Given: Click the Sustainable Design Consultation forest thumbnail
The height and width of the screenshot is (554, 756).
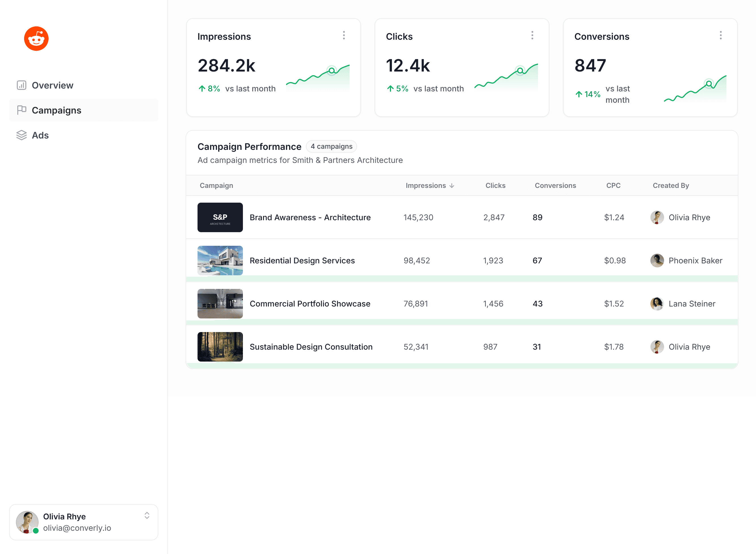Looking at the screenshot, I should 220,347.
